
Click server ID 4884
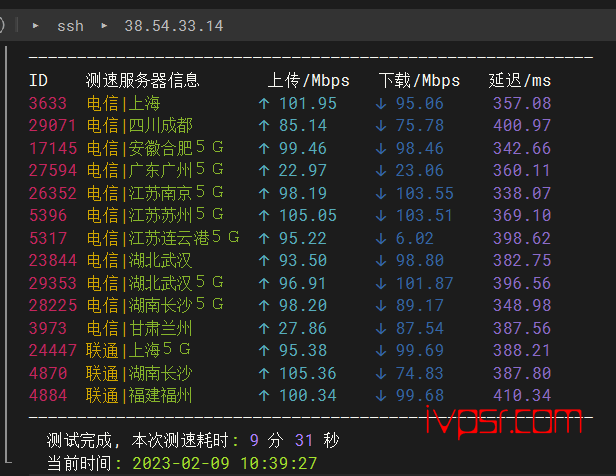coord(48,395)
